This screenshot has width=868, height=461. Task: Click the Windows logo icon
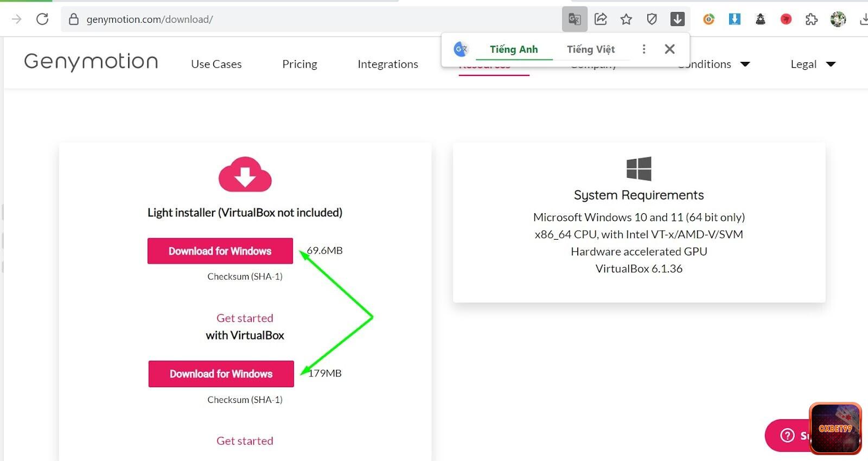(x=639, y=169)
